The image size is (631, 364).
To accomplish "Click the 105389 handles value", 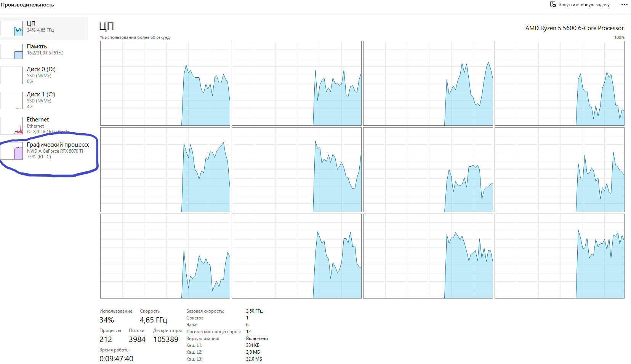I will (166, 340).
